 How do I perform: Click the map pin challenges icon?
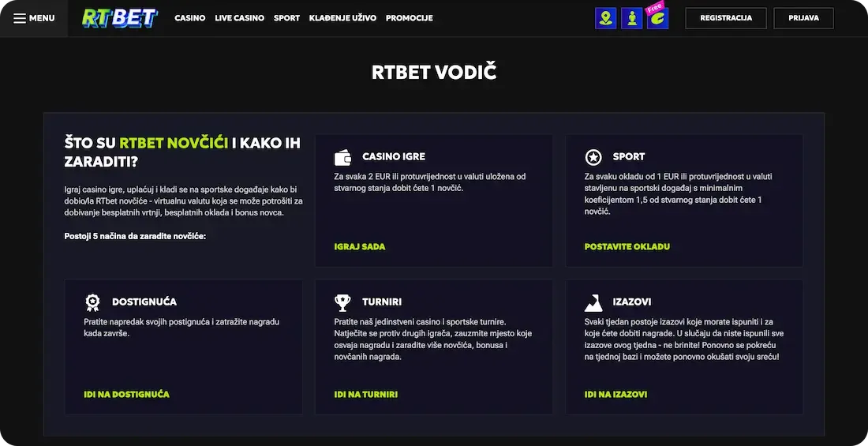click(605, 18)
